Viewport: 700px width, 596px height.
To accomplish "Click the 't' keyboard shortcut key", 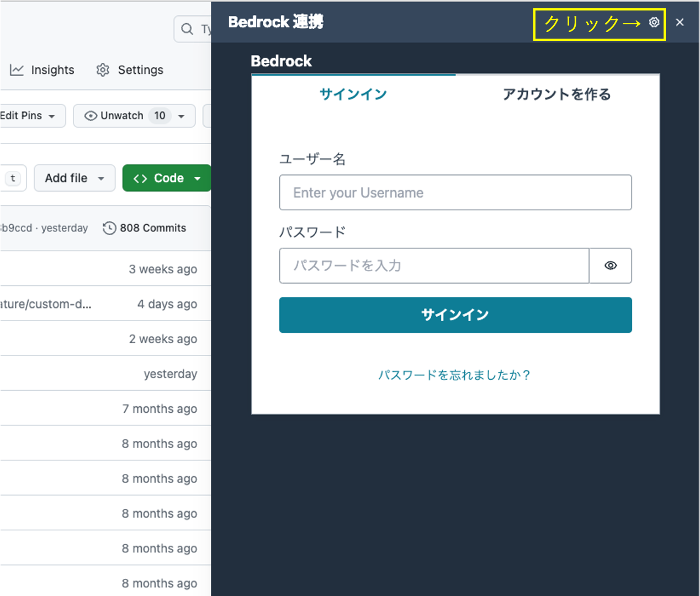I will tap(13, 178).
